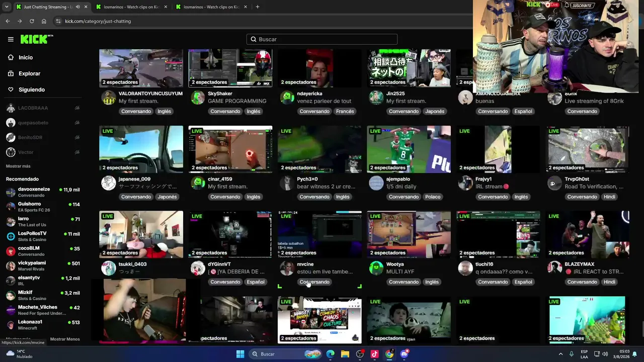Open ajempablo football stream thumbnail
The height and width of the screenshot is (362, 644).
coord(409,149)
